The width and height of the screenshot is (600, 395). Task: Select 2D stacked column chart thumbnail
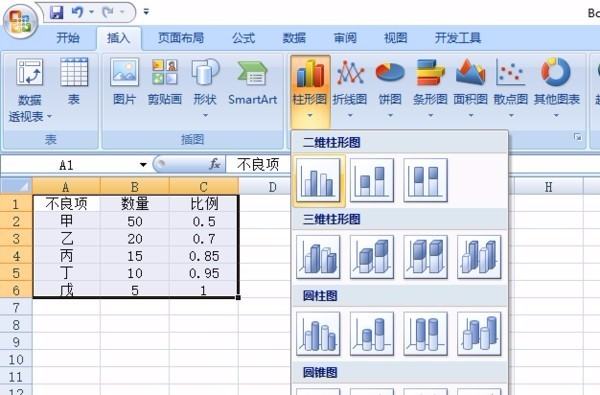click(x=372, y=180)
